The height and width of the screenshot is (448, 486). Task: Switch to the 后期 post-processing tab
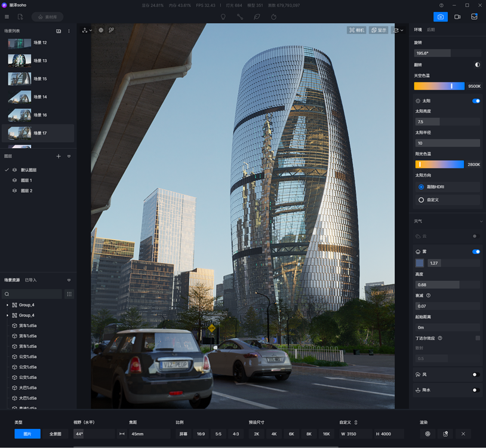[x=430, y=30]
